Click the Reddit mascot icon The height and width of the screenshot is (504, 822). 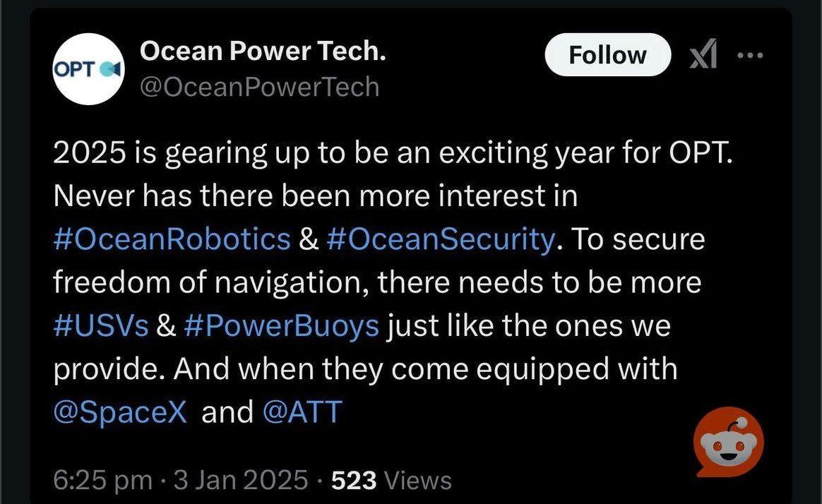[729, 443]
